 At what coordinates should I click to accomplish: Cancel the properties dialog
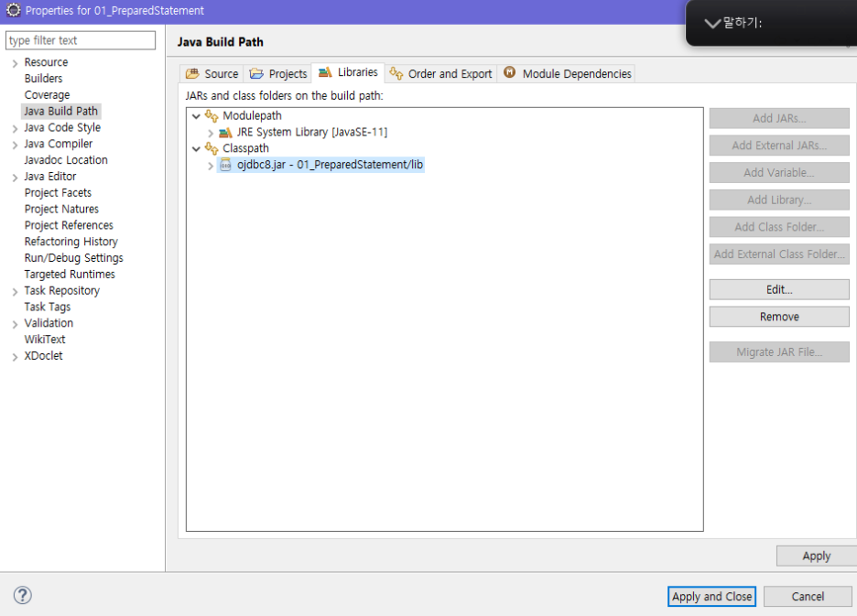(x=808, y=597)
